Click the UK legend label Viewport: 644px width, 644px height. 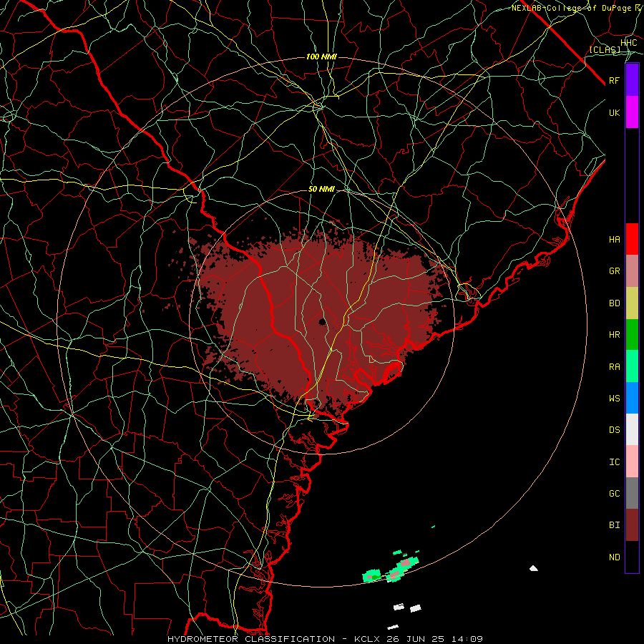(614, 112)
